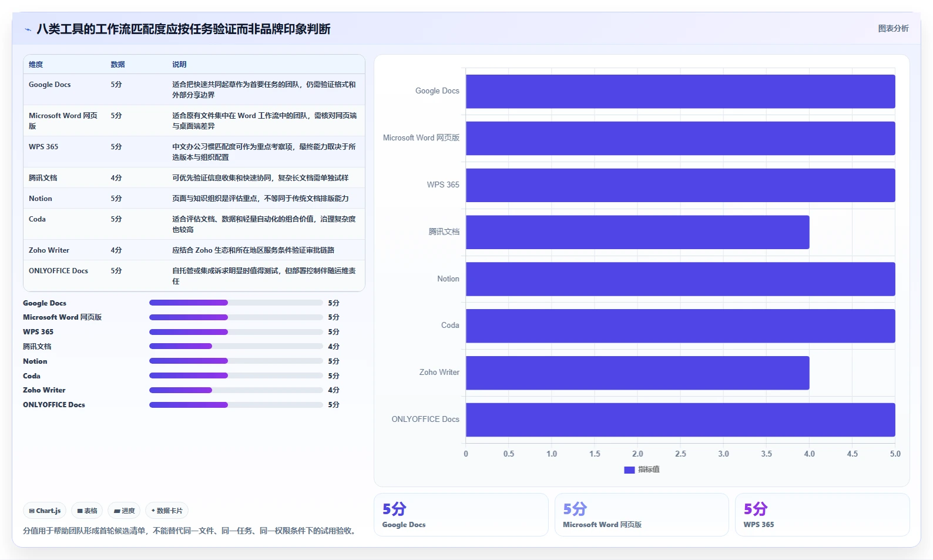Select the Chart.js chip
This screenshot has height=560, width=933.
tap(45, 511)
